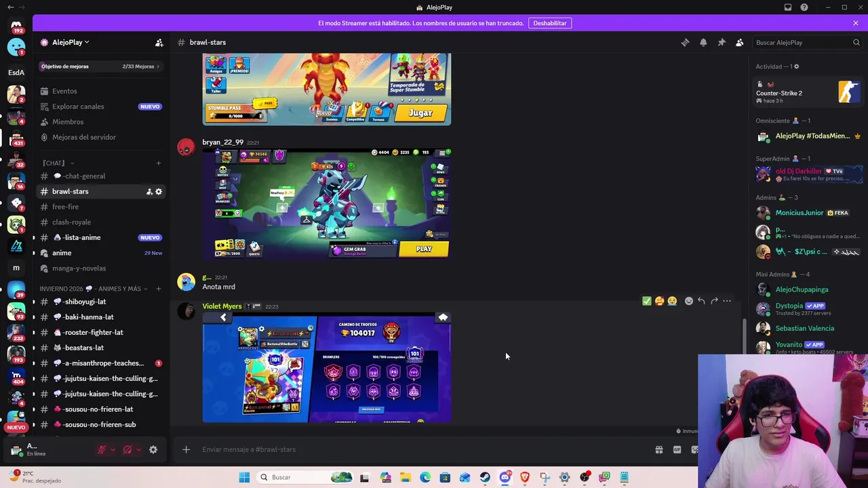The image size is (868, 488).
Task: Click Deshabilitar streamer mode button
Action: coord(550,23)
